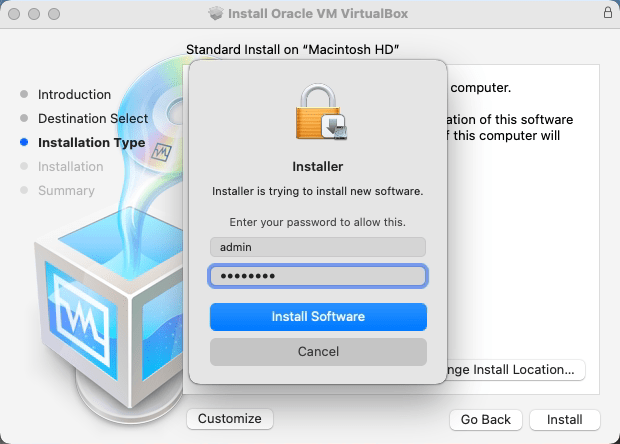Select the Destination Select step
The image size is (620, 444).
[x=92, y=119]
